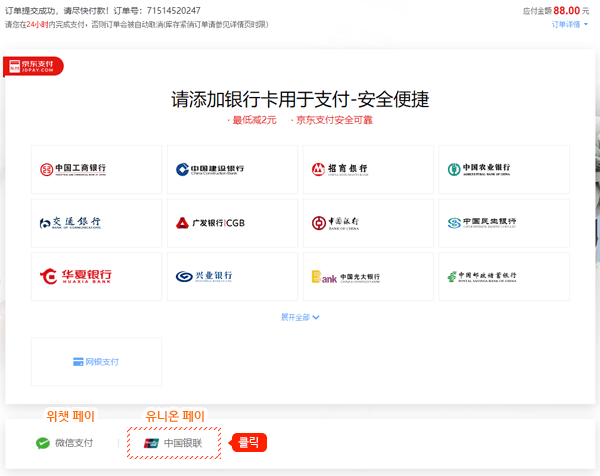This screenshot has width=600, height=476.
Task: Pick Agricultural Bank of China 中国农业银行
Action: coord(503,169)
